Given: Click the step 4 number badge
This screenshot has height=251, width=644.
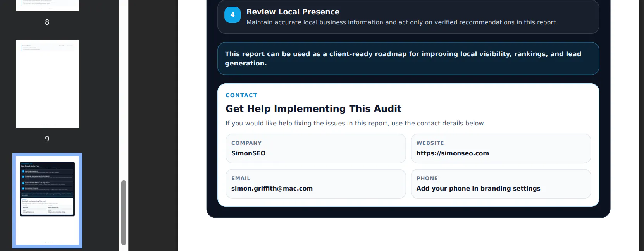Looking at the screenshot, I should pyautogui.click(x=232, y=15).
